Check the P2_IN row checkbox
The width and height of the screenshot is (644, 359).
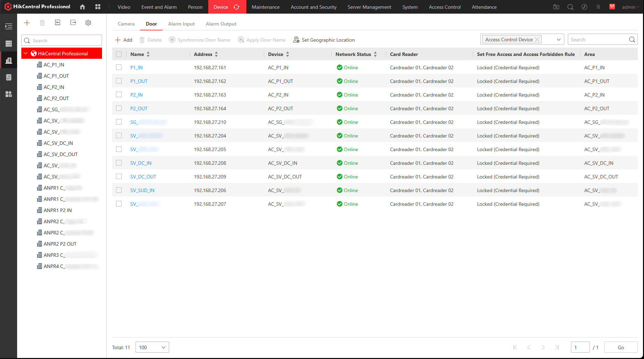(119, 94)
